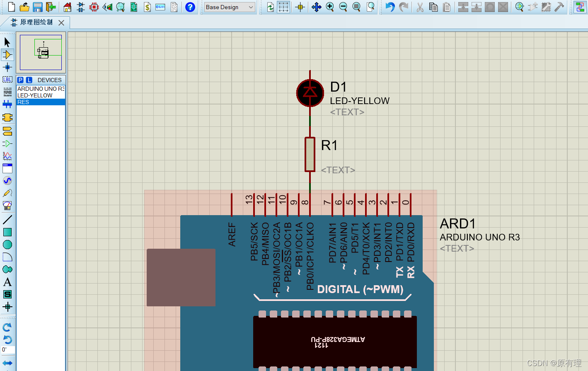Click the rotation angle field

coord(8,350)
